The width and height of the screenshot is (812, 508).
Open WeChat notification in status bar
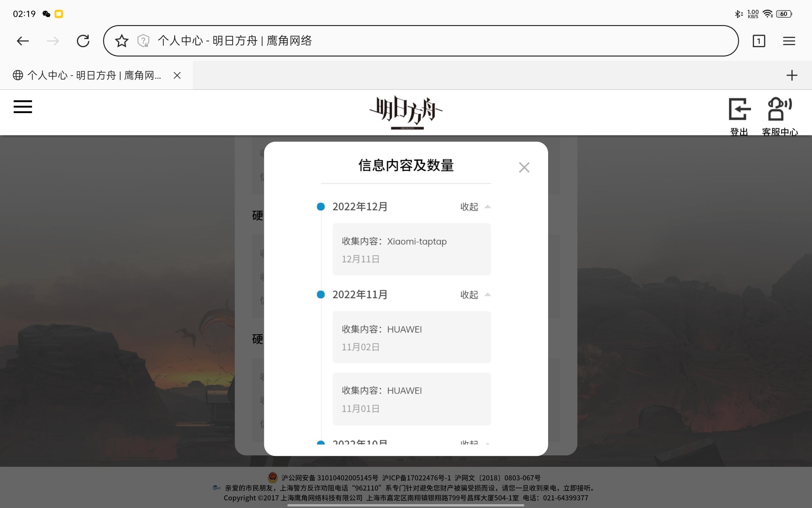(x=46, y=14)
